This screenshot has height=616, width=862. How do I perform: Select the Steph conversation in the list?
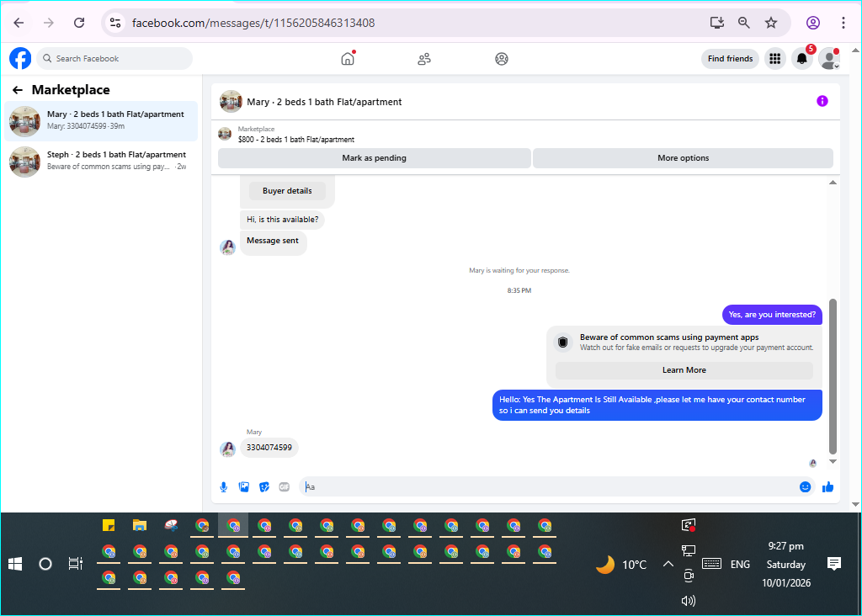coord(101,162)
